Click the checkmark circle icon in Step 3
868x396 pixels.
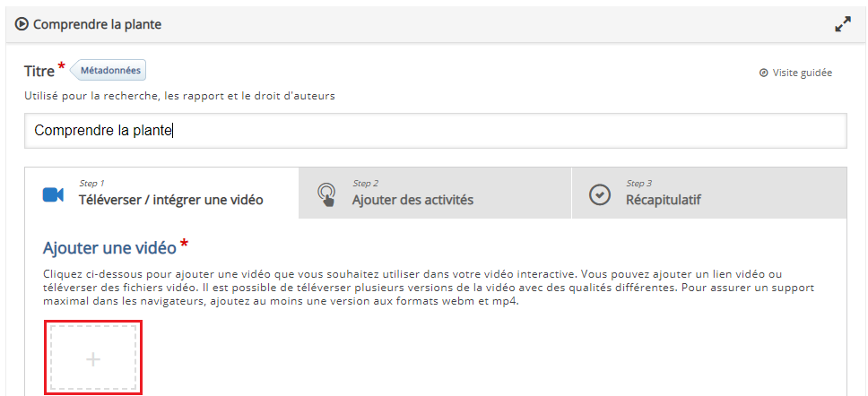(x=600, y=194)
